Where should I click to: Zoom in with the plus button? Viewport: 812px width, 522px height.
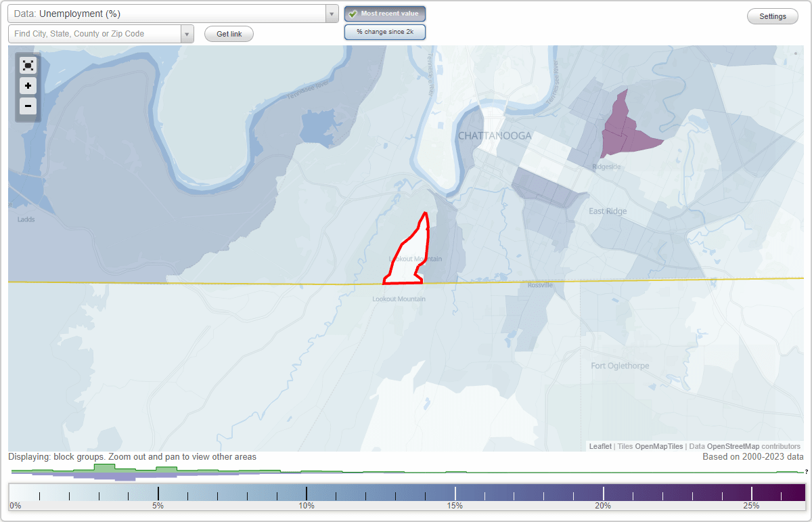[28, 86]
